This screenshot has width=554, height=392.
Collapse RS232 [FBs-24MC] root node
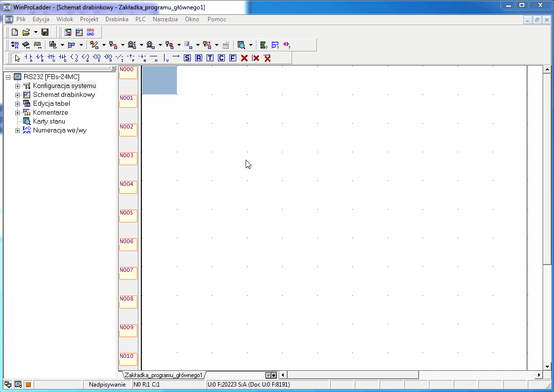(8, 77)
